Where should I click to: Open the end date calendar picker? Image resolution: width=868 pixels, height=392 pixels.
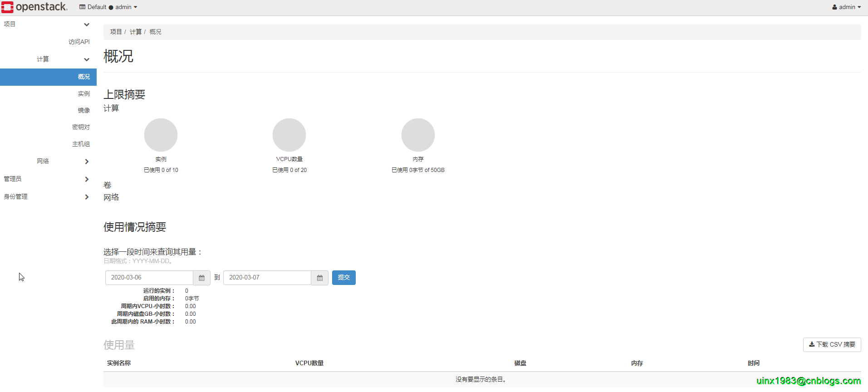point(319,278)
